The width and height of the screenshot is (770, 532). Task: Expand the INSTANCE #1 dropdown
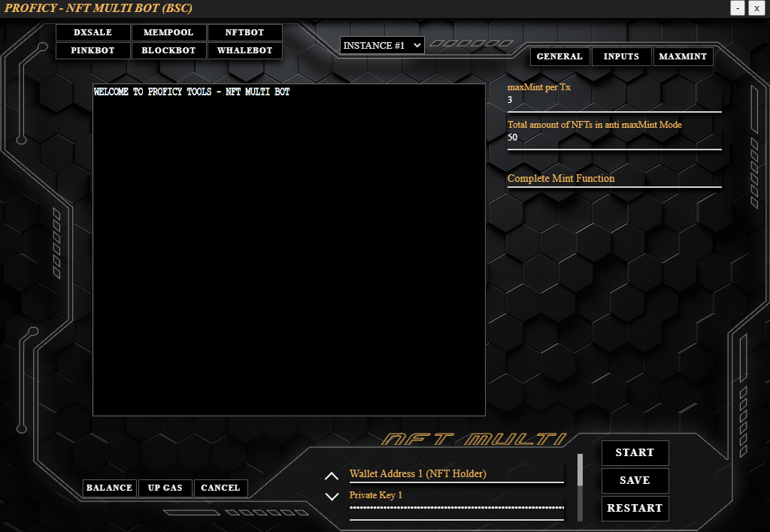coord(382,46)
